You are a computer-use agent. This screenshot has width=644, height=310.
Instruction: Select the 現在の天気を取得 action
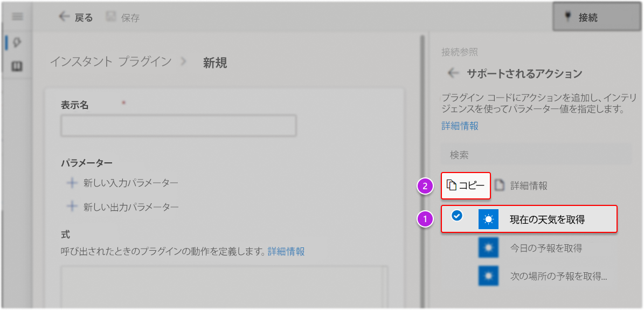pyautogui.click(x=529, y=219)
